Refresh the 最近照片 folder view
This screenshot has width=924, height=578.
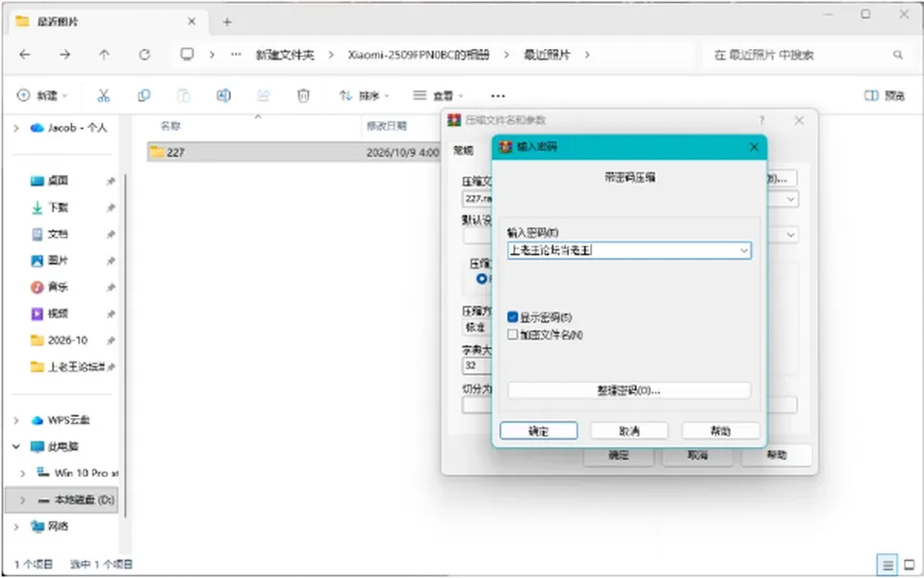pyautogui.click(x=144, y=55)
